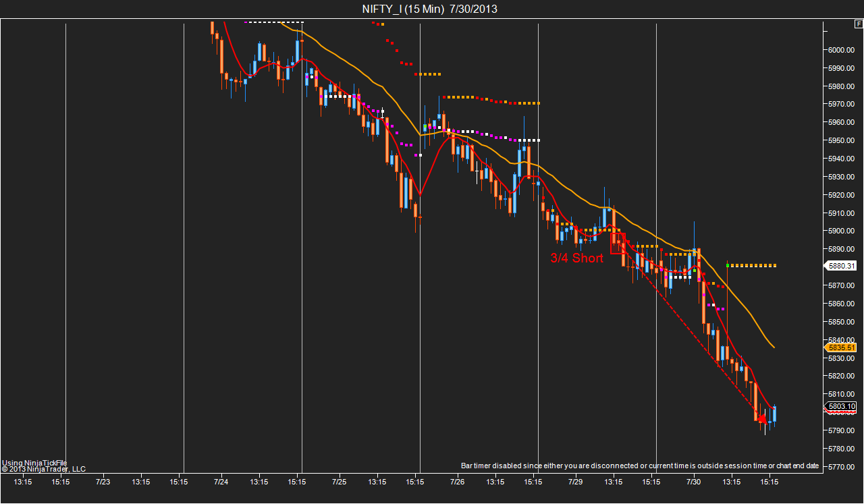Click the 5770.00 price axis label
Viewport: 864px width, 504px height.
click(x=842, y=467)
